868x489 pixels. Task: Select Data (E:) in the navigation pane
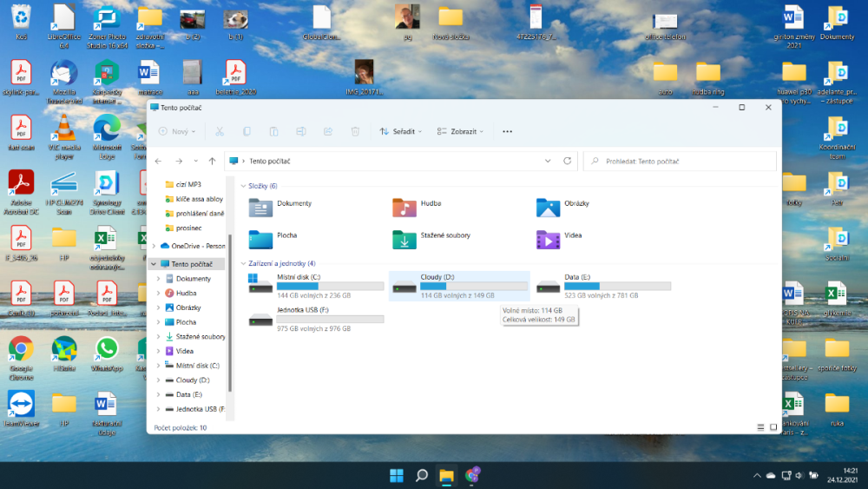(189, 394)
